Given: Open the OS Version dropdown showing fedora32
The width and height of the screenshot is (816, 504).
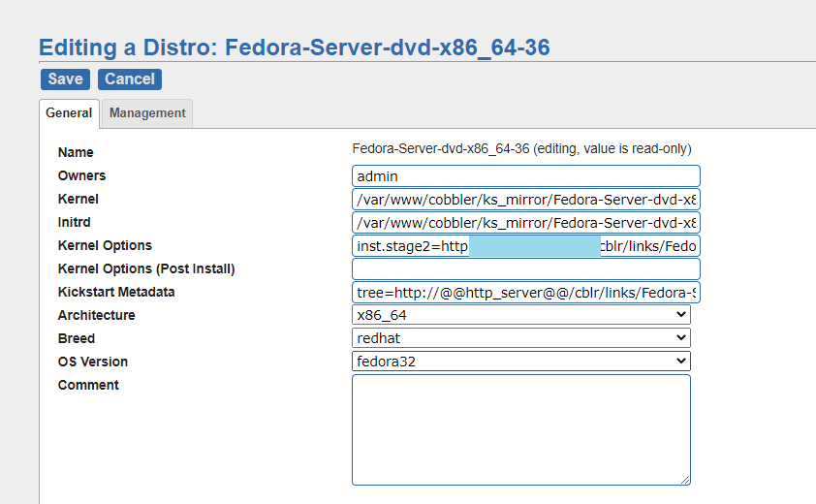Looking at the screenshot, I should [521, 362].
